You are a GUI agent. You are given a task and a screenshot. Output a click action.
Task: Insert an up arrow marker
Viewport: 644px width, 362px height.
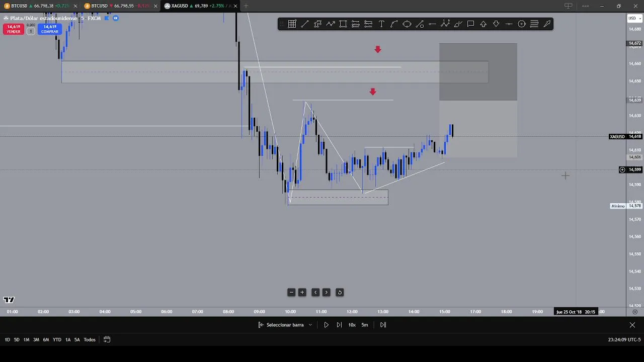(484, 24)
